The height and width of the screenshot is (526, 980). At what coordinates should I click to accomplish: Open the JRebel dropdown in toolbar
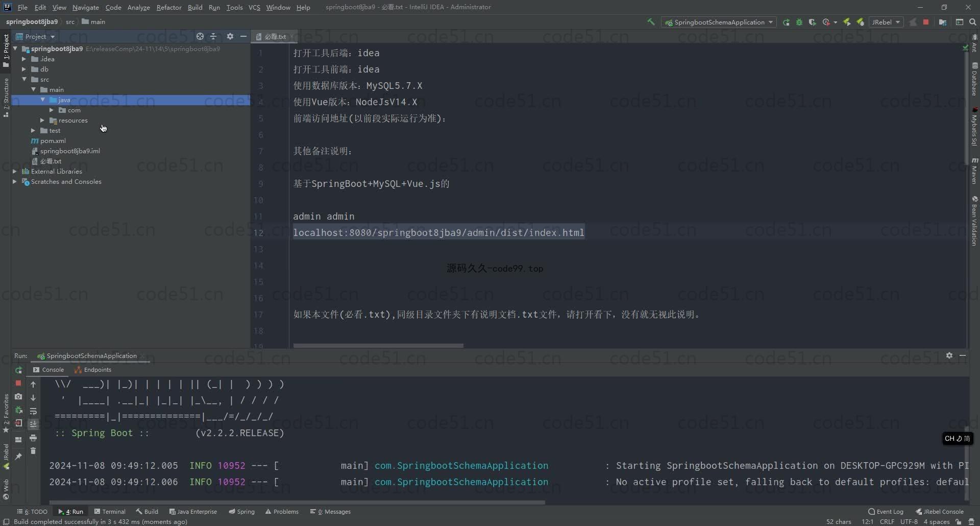tap(886, 22)
